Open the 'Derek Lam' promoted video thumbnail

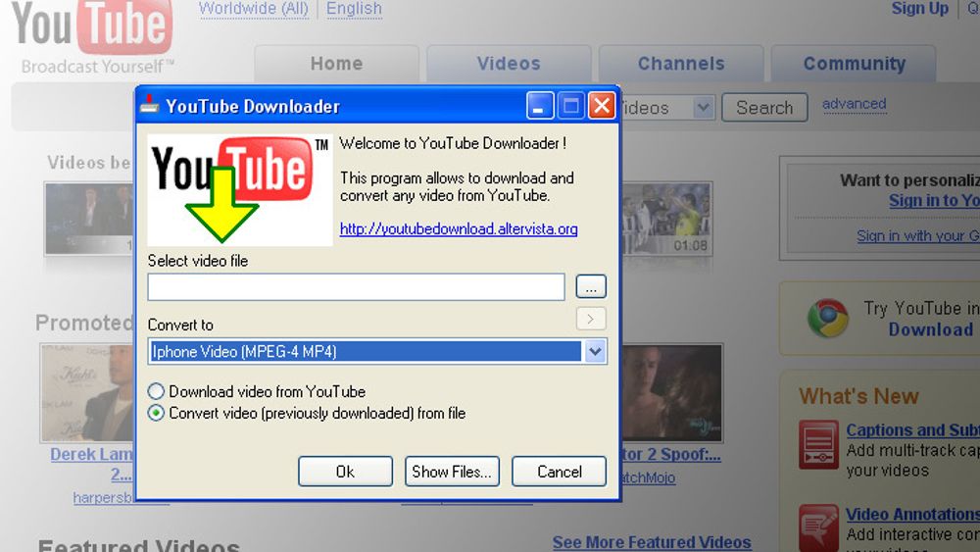tap(87, 392)
